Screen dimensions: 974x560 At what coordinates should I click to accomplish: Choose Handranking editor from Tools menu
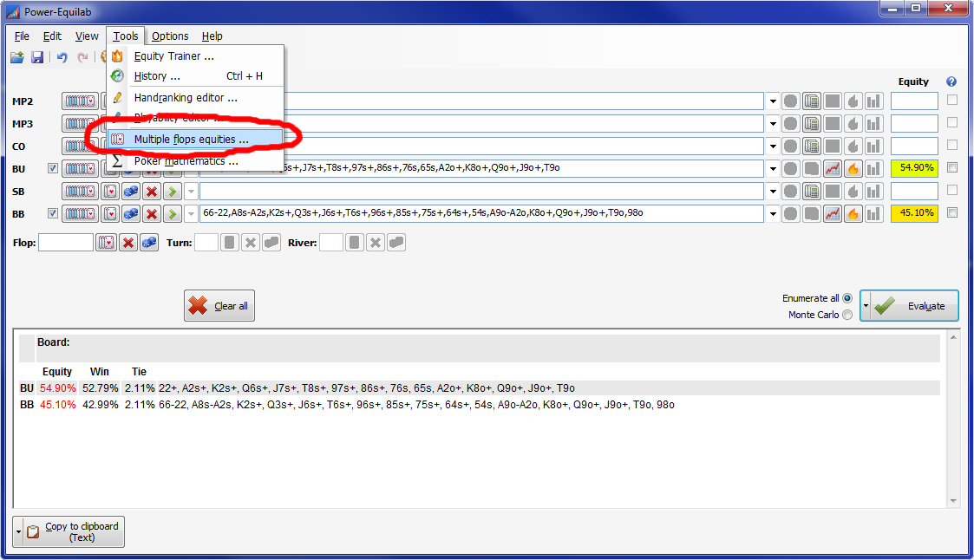pyautogui.click(x=196, y=97)
